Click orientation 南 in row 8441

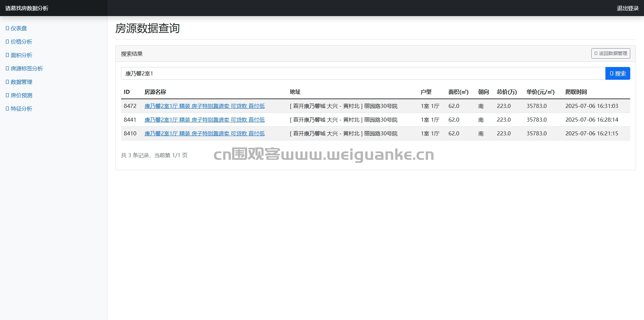tap(481, 120)
